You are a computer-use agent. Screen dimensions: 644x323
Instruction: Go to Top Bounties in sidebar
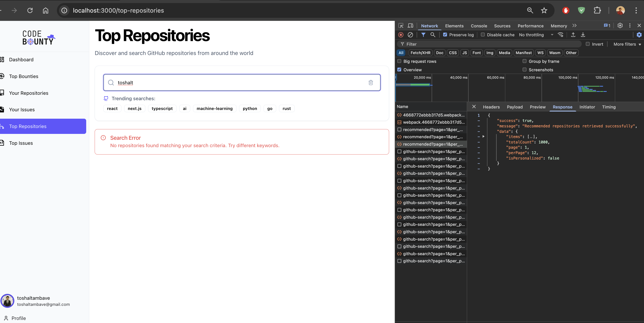tap(23, 76)
